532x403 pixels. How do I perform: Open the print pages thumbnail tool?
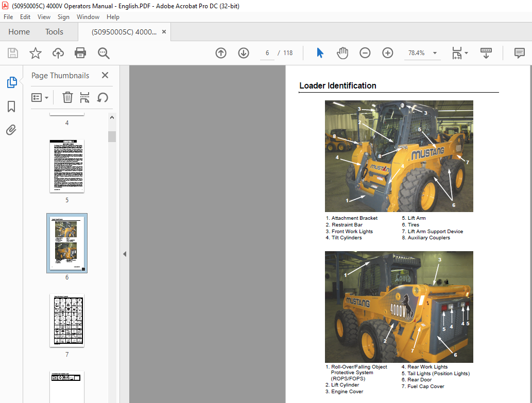(x=84, y=98)
